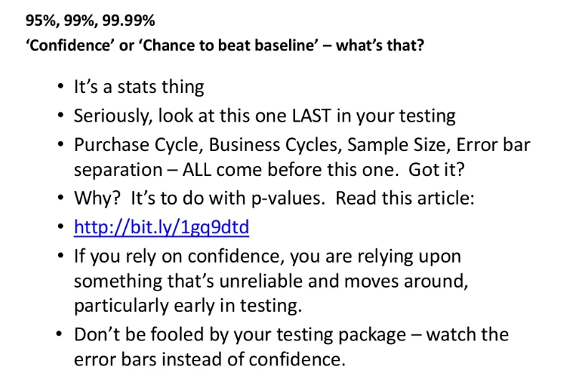Click the 'something that's unreliable and moves around' line

point(271,281)
